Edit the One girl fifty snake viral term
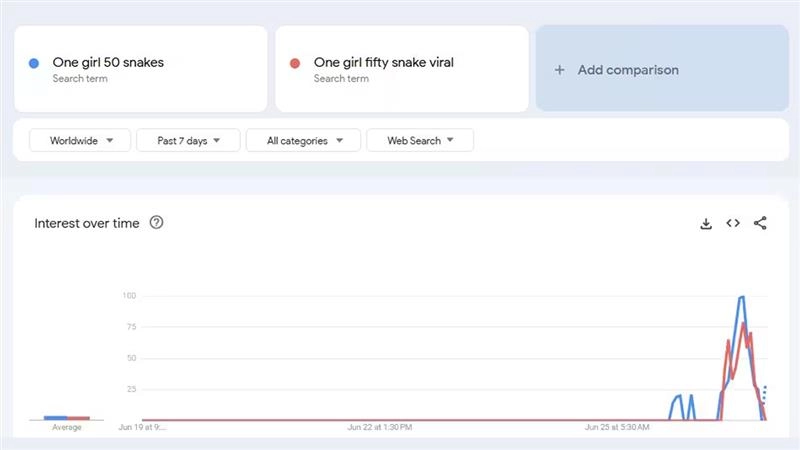 click(383, 63)
